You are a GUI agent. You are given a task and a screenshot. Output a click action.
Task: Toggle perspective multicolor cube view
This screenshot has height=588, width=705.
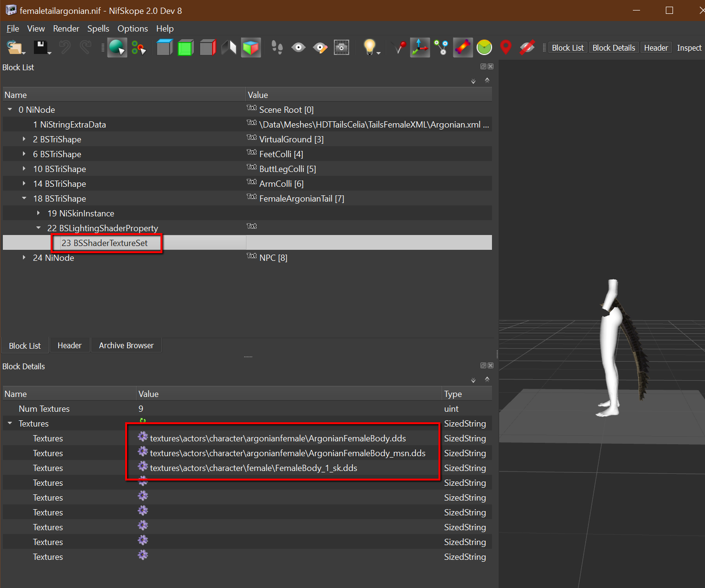pos(251,47)
